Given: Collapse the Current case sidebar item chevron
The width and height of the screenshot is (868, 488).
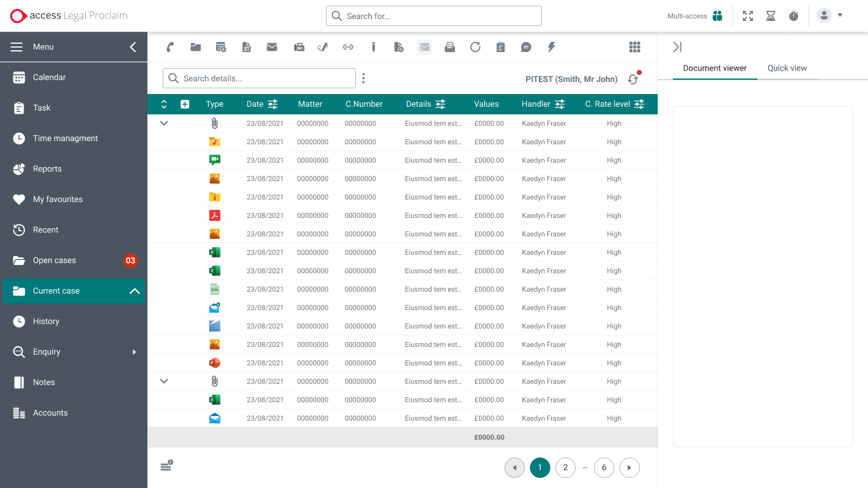Looking at the screenshot, I should pos(133,290).
